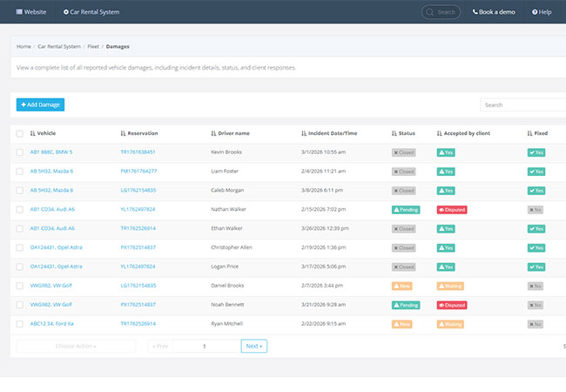Click the Waiting badge in Ryan Mitchell row

450,324
